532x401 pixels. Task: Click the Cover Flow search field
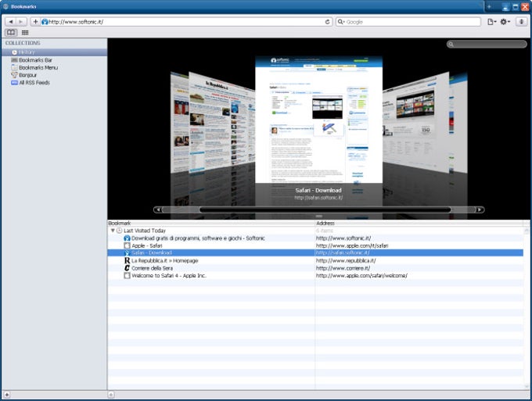(487, 44)
